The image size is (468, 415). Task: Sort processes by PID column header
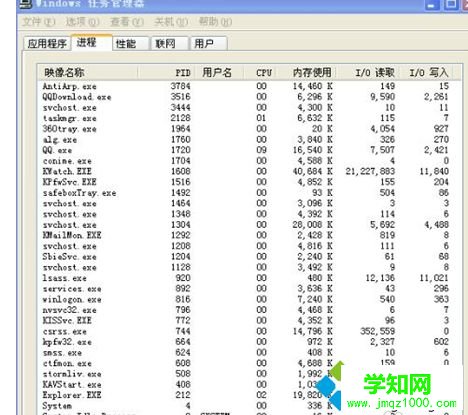[x=166, y=72]
